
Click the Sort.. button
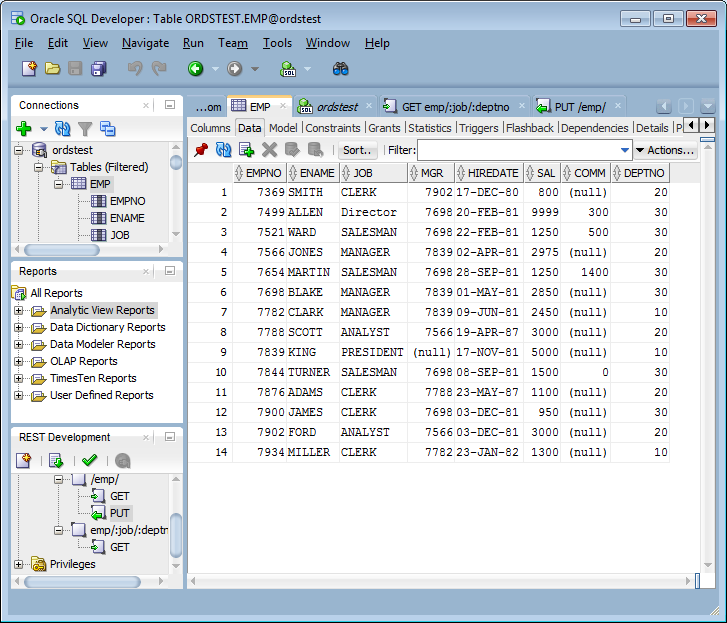pos(357,150)
